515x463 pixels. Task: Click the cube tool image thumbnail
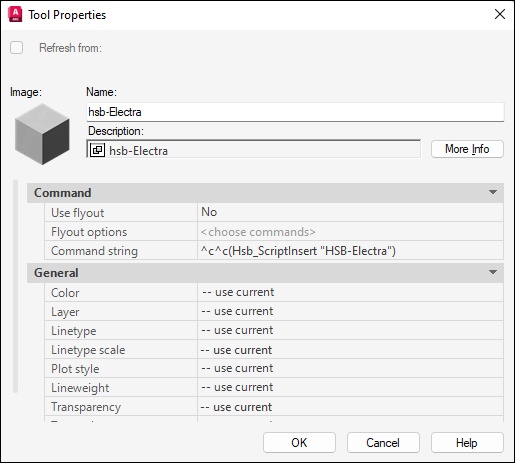[42, 134]
